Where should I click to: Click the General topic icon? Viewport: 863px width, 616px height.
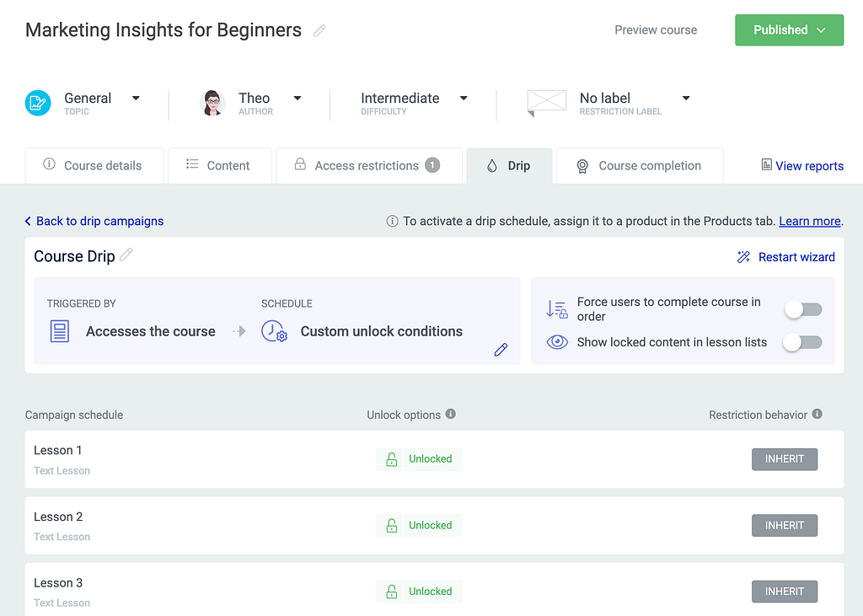point(38,103)
